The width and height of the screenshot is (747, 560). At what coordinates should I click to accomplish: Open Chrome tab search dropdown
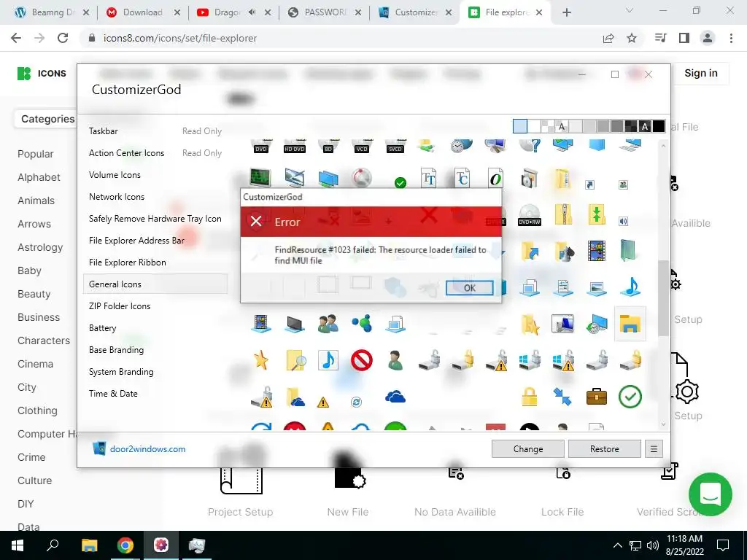pyautogui.click(x=630, y=11)
